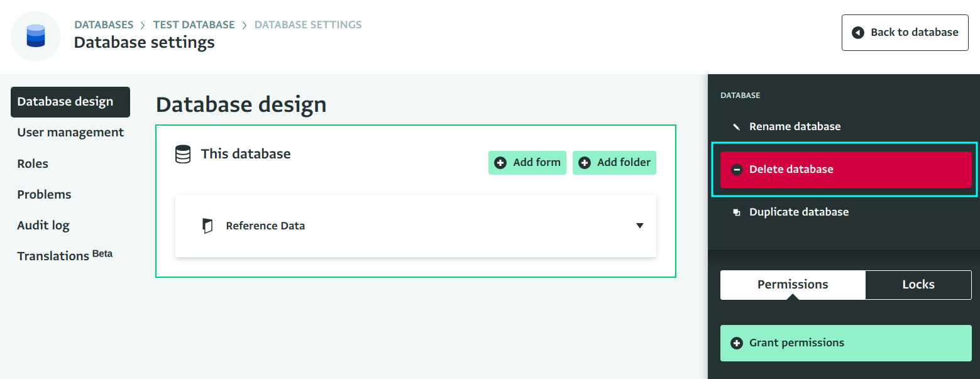The image size is (980, 379).
Task: Click the back arrow icon in Back to database
Action: 857,33
